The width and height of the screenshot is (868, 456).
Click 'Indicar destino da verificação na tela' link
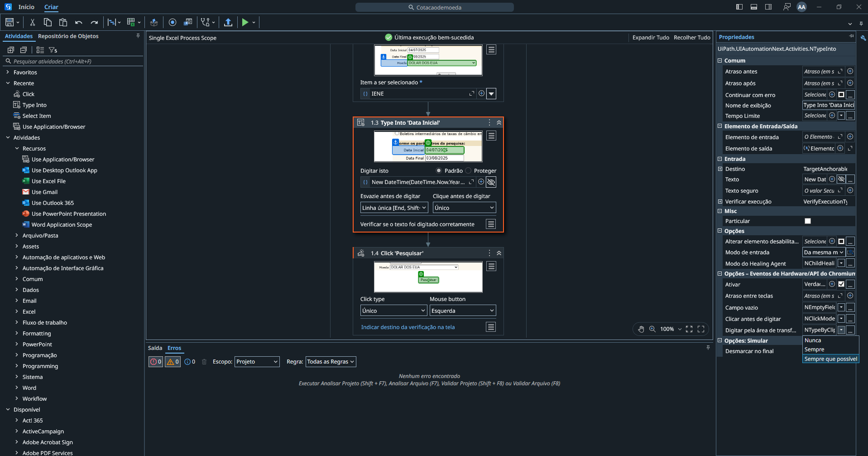(x=408, y=327)
